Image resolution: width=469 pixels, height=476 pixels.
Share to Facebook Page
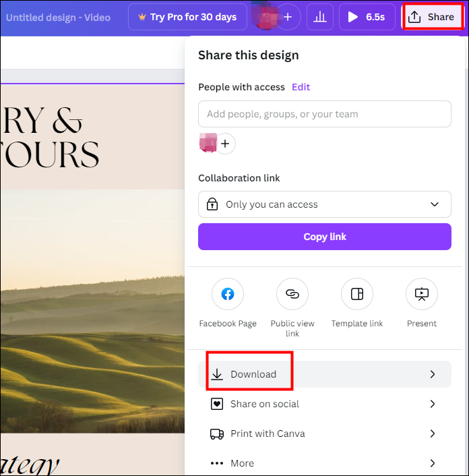click(228, 294)
